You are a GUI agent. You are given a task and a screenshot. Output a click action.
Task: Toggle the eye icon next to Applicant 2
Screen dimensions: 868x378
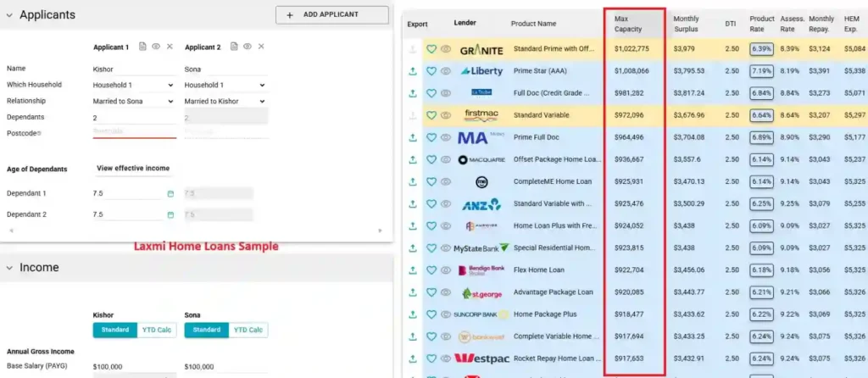[x=248, y=47]
